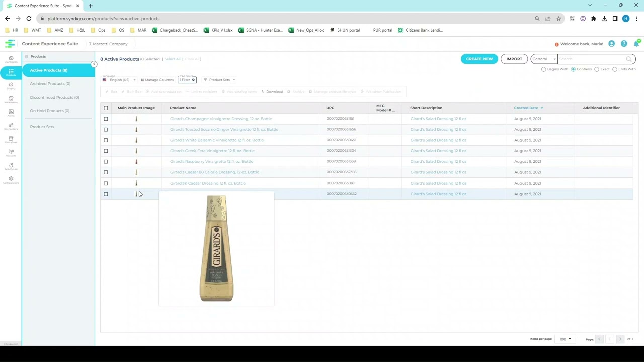Open Product Sets in the side panel

click(42, 127)
